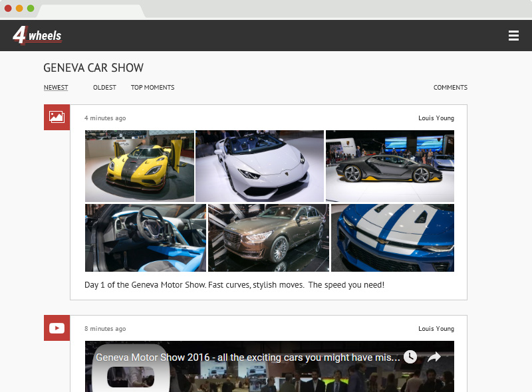Open COMMENTS for the feed
532x392 pixels.
tap(450, 87)
